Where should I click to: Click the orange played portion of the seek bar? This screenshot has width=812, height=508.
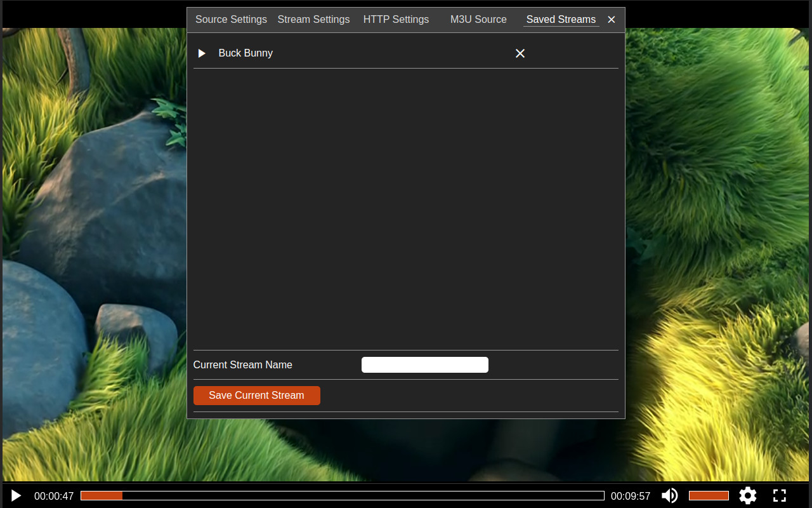pos(101,495)
